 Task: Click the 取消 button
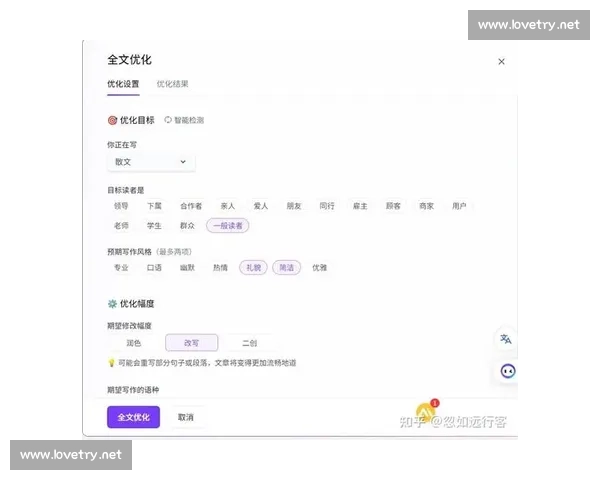pyautogui.click(x=186, y=417)
